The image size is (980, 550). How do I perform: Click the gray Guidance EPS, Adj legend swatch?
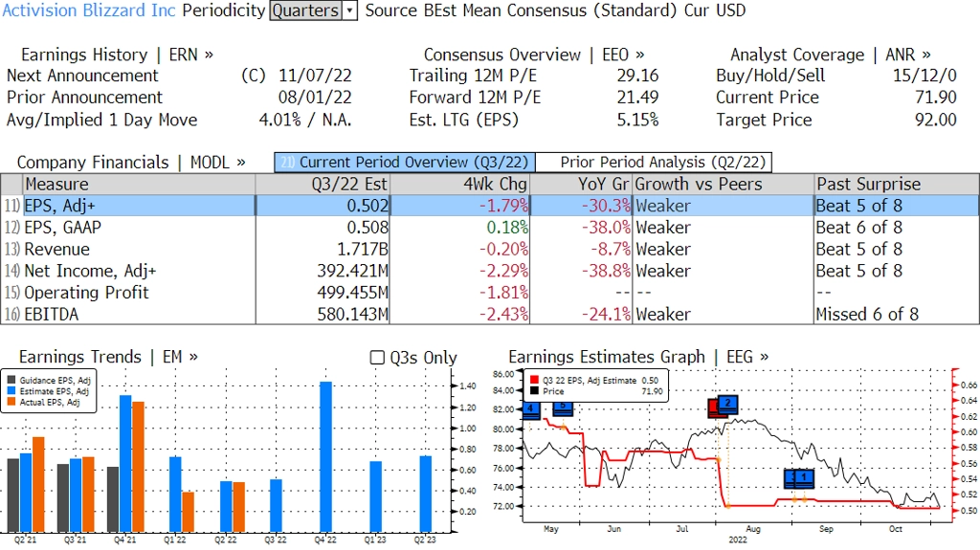pos(11,380)
